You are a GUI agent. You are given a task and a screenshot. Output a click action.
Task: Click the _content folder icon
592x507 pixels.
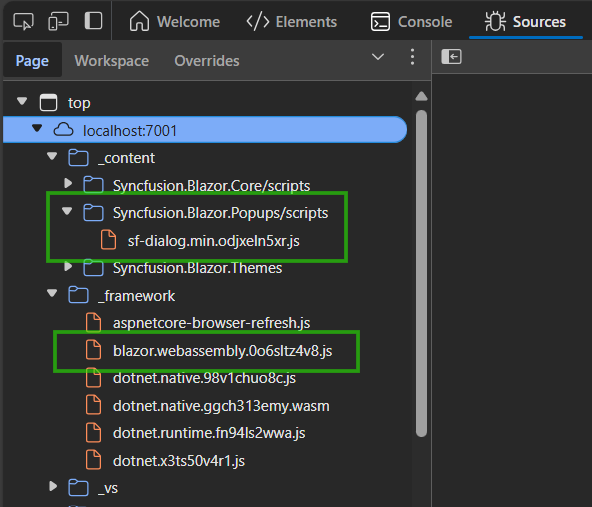point(79,157)
